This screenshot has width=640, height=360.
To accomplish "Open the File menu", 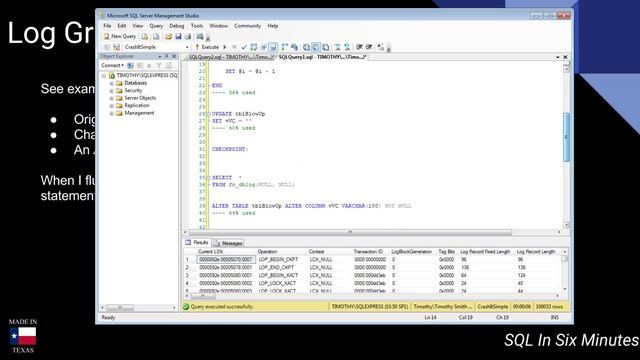I will (x=107, y=26).
